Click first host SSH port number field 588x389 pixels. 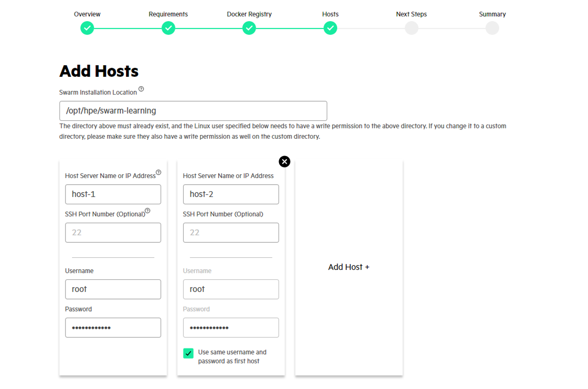[x=113, y=232]
